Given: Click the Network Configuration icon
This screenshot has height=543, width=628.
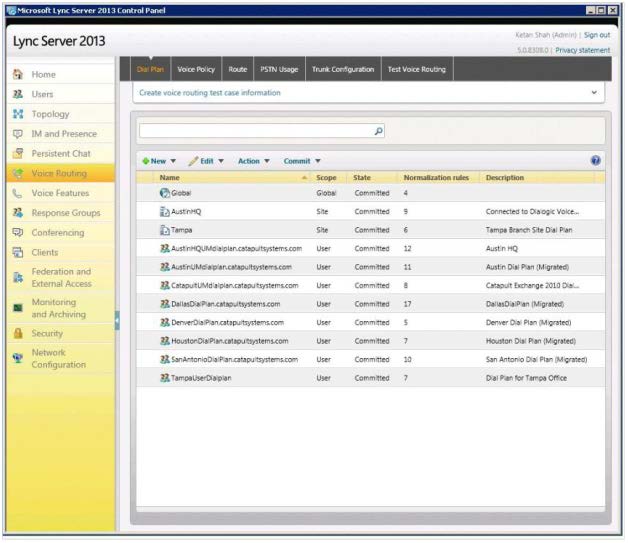Looking at the screenshot, I should (18, 358).
